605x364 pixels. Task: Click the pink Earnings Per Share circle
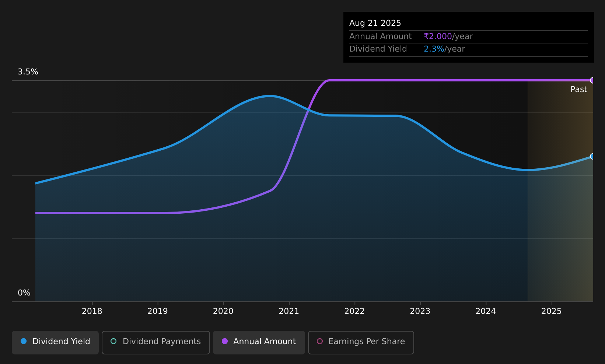coord(320,341)
